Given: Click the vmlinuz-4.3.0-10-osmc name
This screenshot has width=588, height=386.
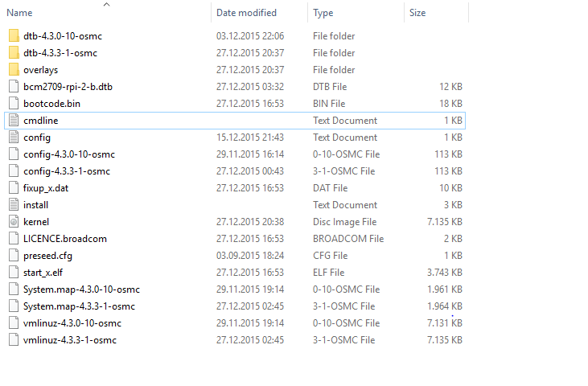Looking at the screenshot, I should point(72,323).
